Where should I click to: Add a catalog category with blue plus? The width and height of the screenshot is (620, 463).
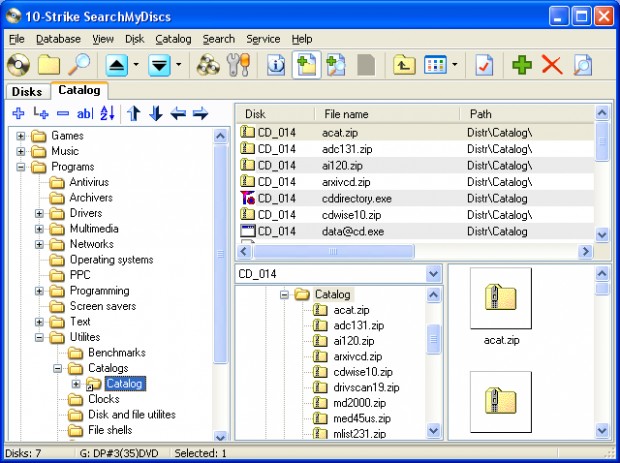pos(18,113)
